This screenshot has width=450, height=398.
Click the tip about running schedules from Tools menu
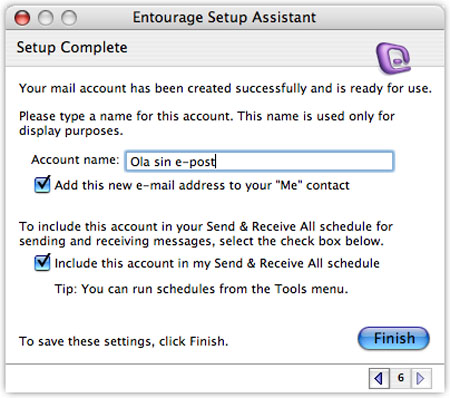point(201,288)
